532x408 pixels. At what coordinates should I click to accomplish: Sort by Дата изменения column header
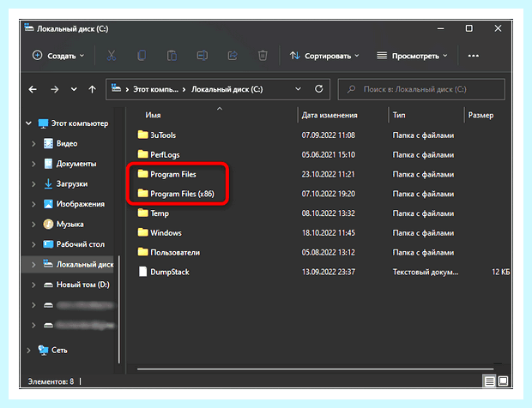point(329,115)
